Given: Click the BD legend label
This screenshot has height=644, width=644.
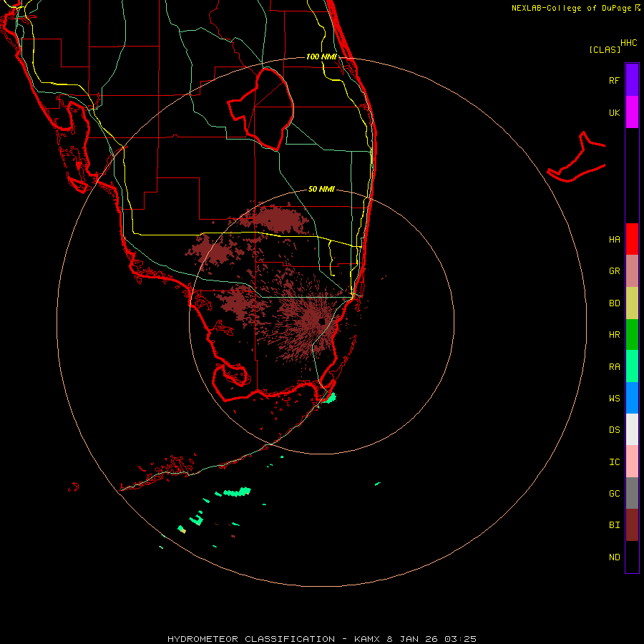Looking at the screenshot, I should coord(614,303).
